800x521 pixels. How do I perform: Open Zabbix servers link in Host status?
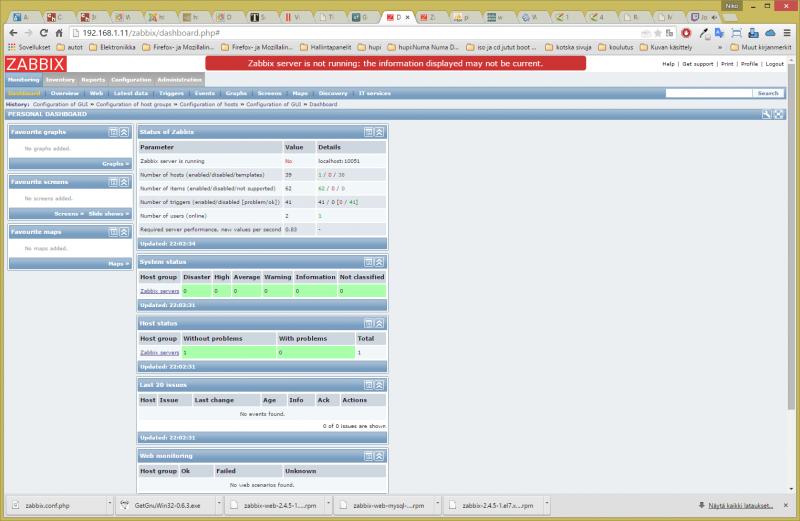tap(160, 353)
